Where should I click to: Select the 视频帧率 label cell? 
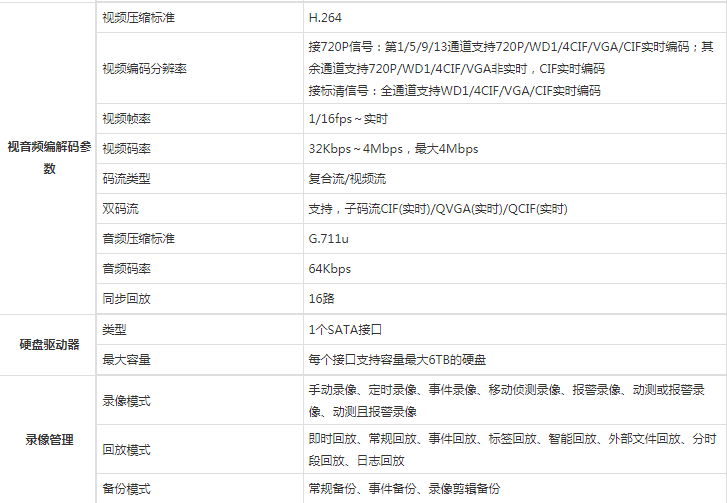(126, 119)
